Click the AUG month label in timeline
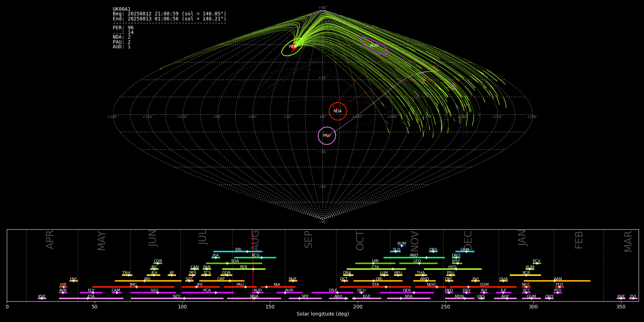The height and width of the screenshot is (322, 644). [255, 241]
